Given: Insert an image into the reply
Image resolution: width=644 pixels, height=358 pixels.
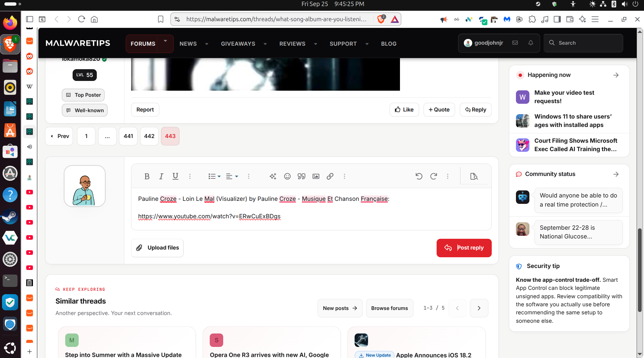Looking at the screenshot, I should (x=316, y=176).
